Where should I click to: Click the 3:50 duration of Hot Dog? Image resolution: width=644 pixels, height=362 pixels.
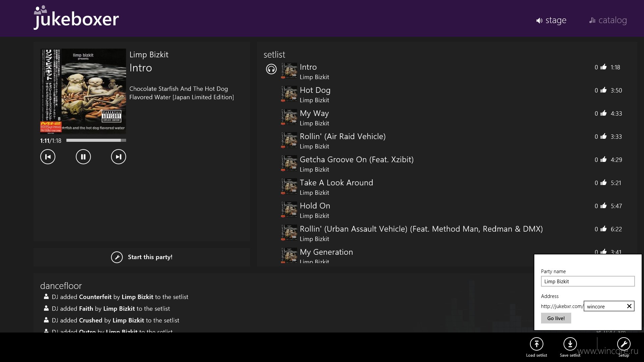[x=616, y=90]
